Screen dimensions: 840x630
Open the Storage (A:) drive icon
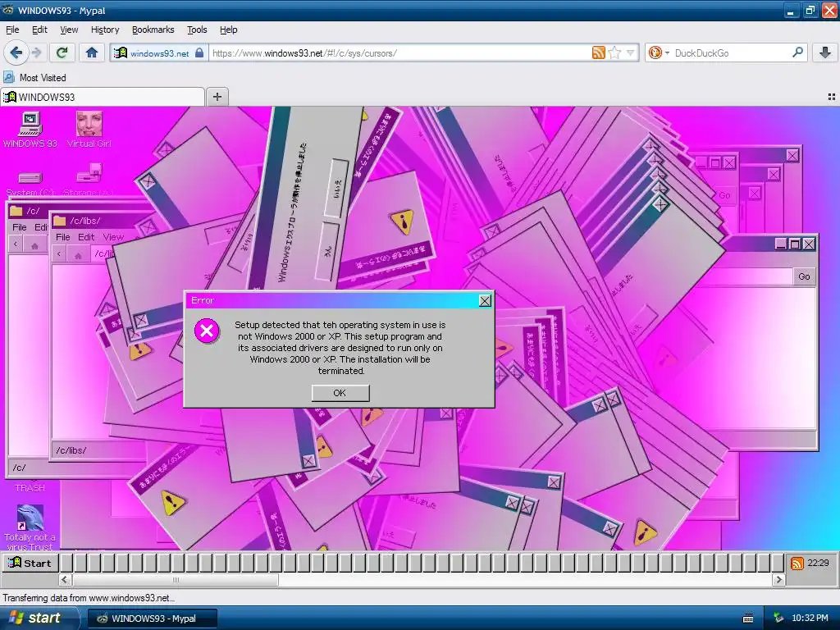point(88,180)
